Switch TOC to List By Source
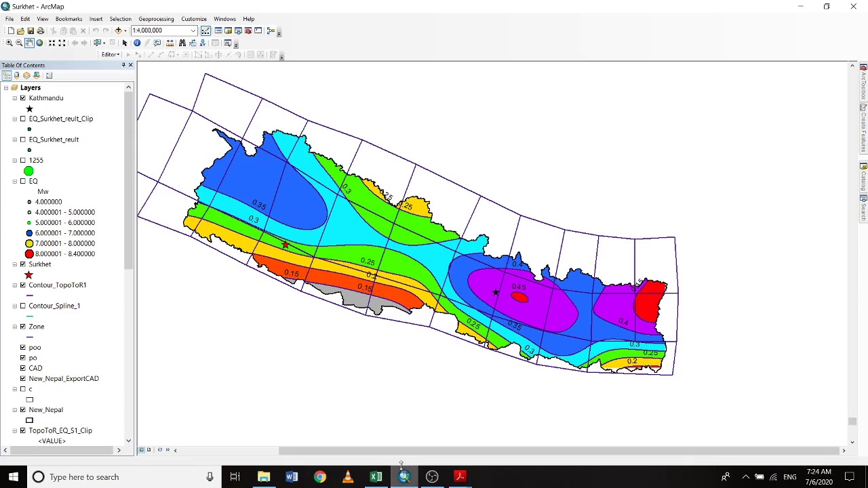Screen dimensions: 868x488 click(16, 75)
